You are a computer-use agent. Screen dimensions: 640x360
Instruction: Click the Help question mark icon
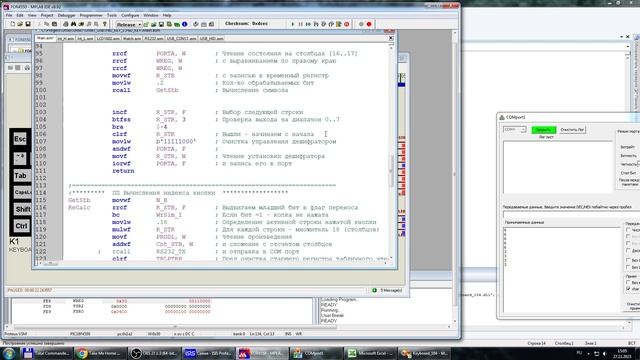tap(104, 24)
